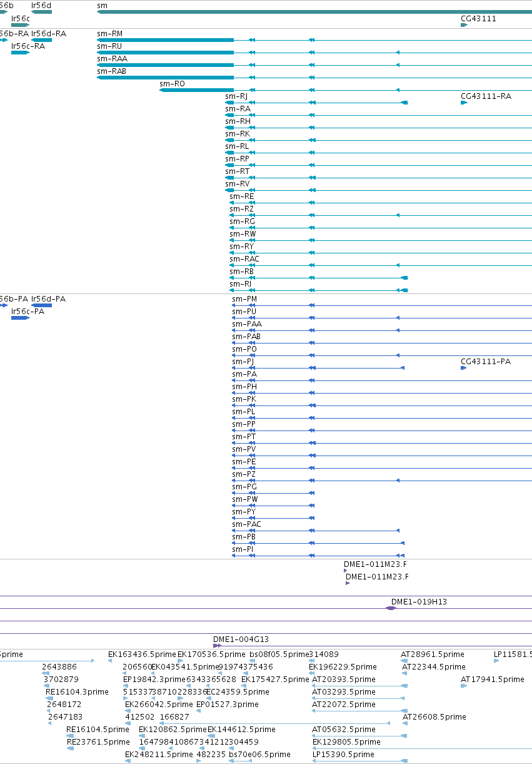Viewport: 532px width, 764px height.
Task: Select transcript sm-RY
Action: (242, 246)
